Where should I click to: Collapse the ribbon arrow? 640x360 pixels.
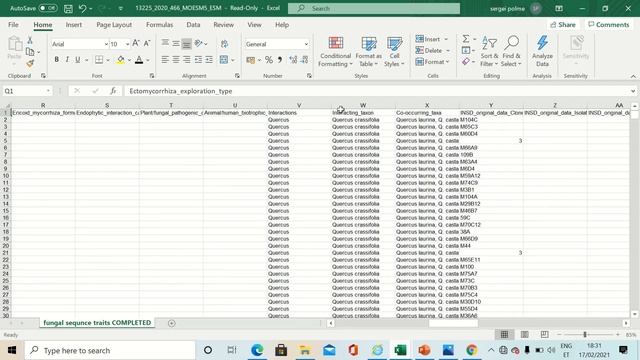pyautogui.click(x=633, y=76)
